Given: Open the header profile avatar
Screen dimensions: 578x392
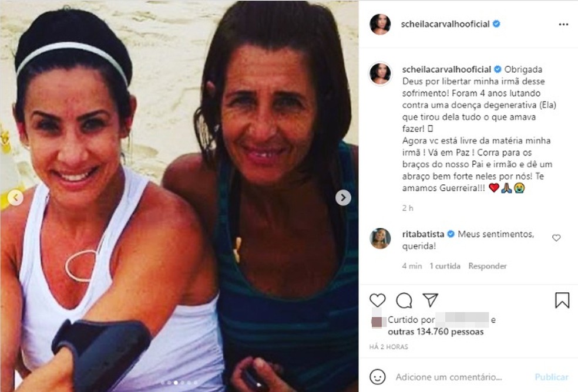Looking at the screenshot, I should (x=380, y=24).
